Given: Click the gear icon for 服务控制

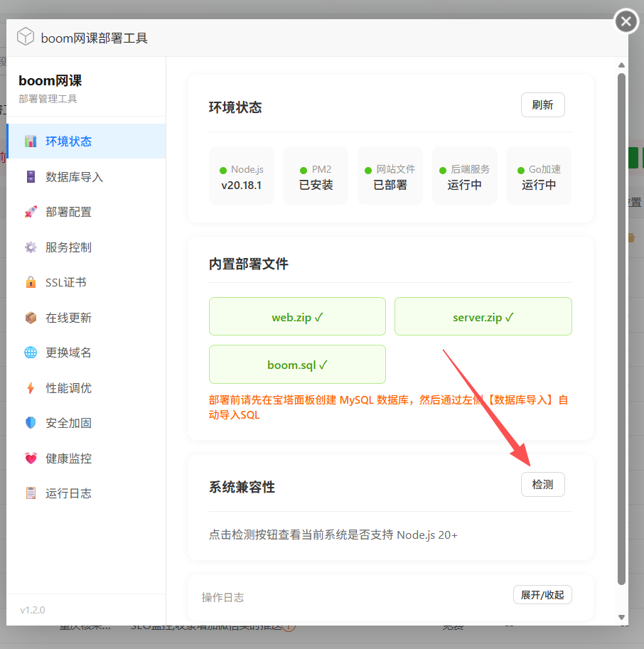Looking at the screenshot, I should (x=31, y=247).
